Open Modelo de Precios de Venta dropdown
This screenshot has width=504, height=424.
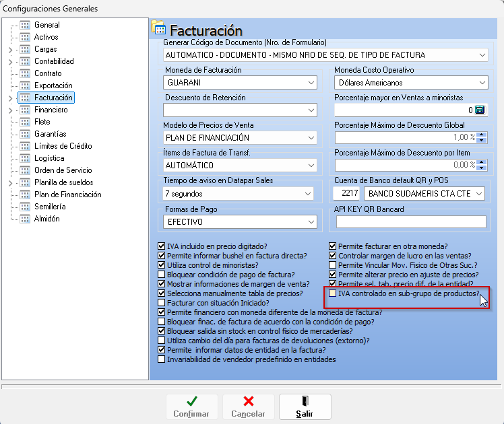tap(311, 138)
